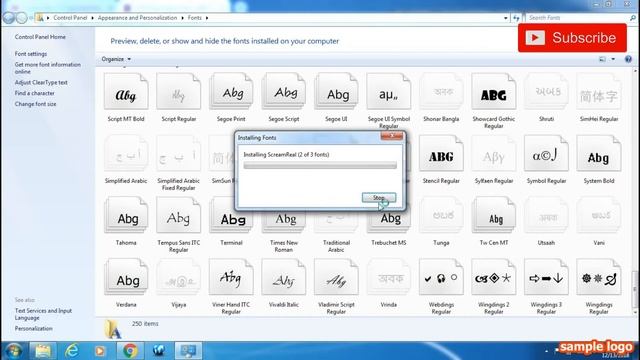Open Text Services and Input Language

click(43, 314)
